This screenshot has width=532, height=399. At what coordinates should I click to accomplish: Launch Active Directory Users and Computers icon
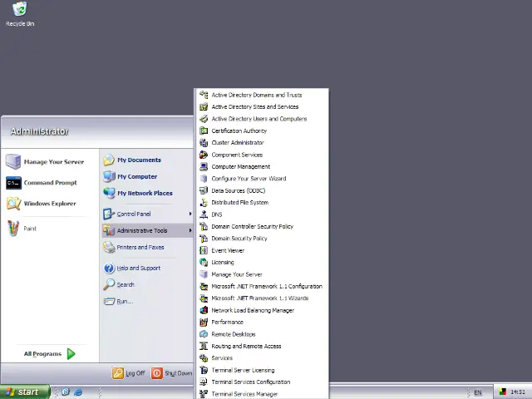[x=204, y=119]
